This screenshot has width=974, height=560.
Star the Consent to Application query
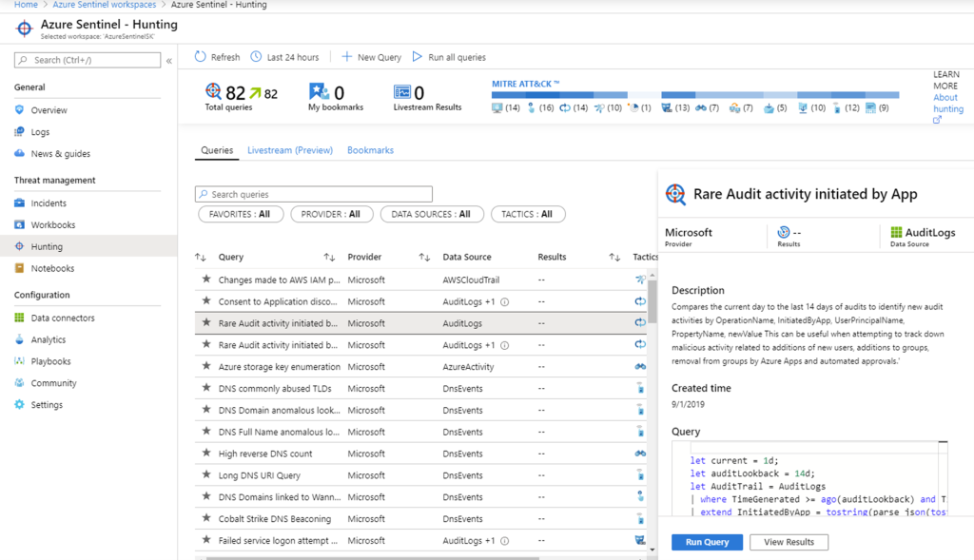tap(206, 301)
